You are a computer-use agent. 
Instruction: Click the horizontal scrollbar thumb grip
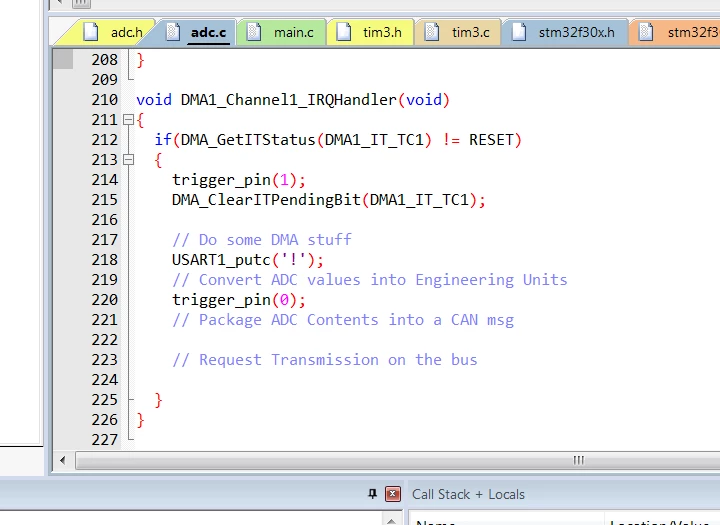(579, 460)
